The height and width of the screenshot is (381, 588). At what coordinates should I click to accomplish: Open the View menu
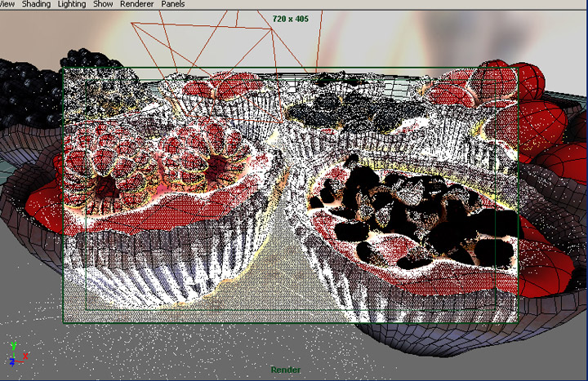tap(7, 4)
